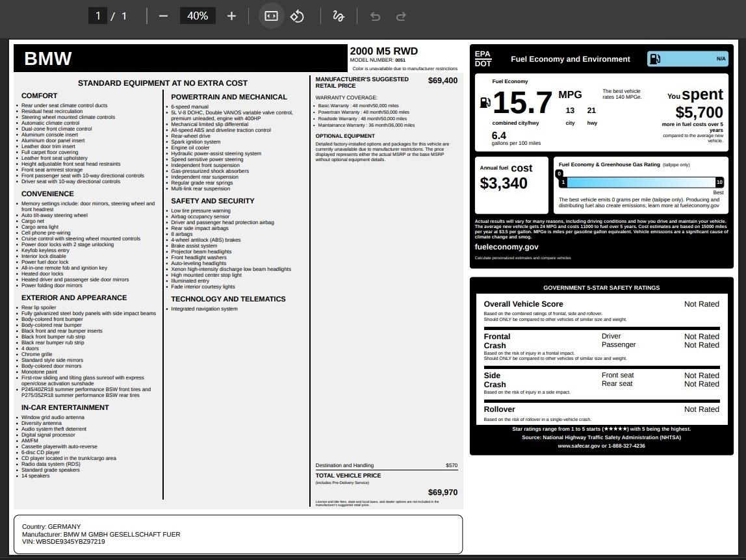Click the 2000 M5 RWD model title
The image size is (746, 560).
pos(383,51)
